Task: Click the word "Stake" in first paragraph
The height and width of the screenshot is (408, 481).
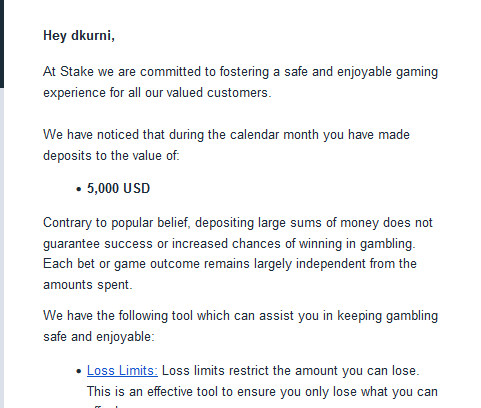Action: tap(77, 72)
